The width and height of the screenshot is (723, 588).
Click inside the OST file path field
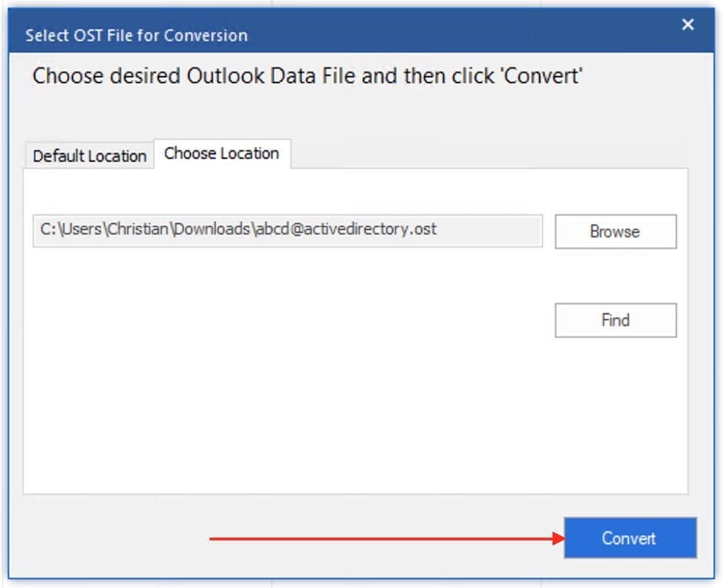[287, 231]
